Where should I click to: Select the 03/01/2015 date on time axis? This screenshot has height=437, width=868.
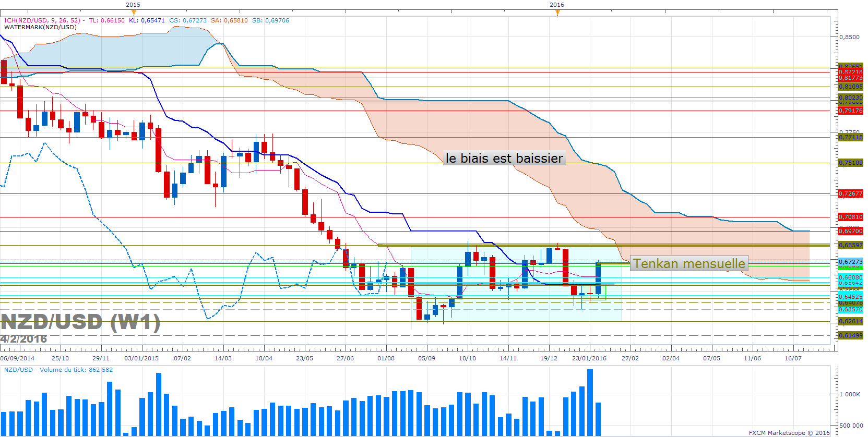[x=141, y=358]
